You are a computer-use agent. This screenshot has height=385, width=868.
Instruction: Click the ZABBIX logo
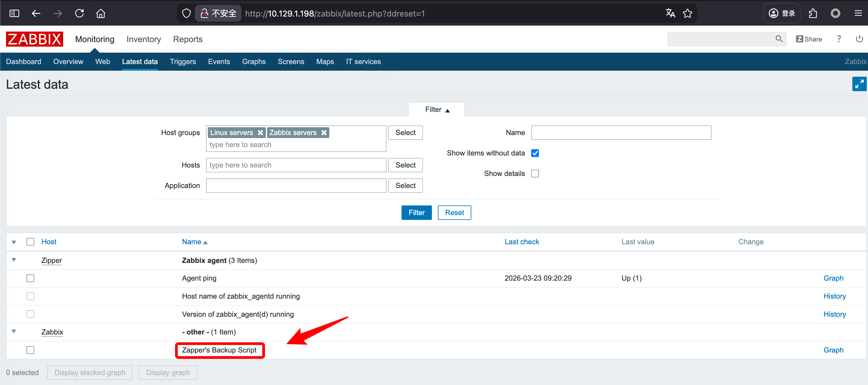pyautogui.click(x=34, y=39)
